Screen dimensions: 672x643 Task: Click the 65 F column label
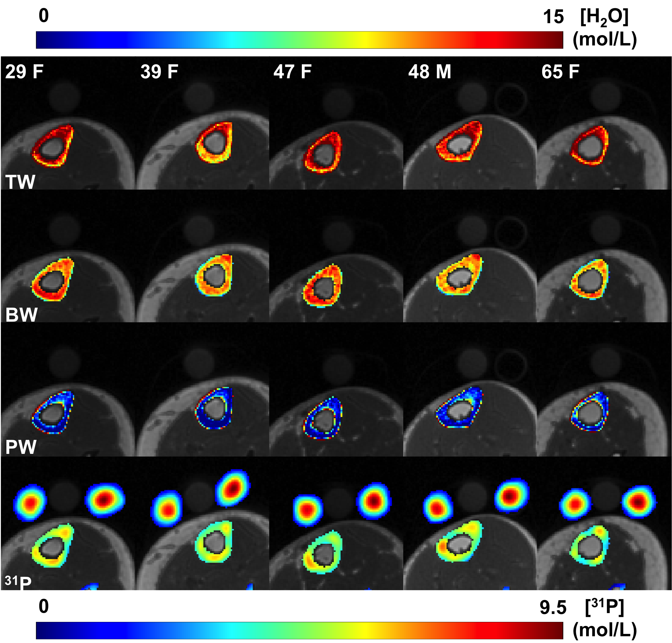(560, 72)
